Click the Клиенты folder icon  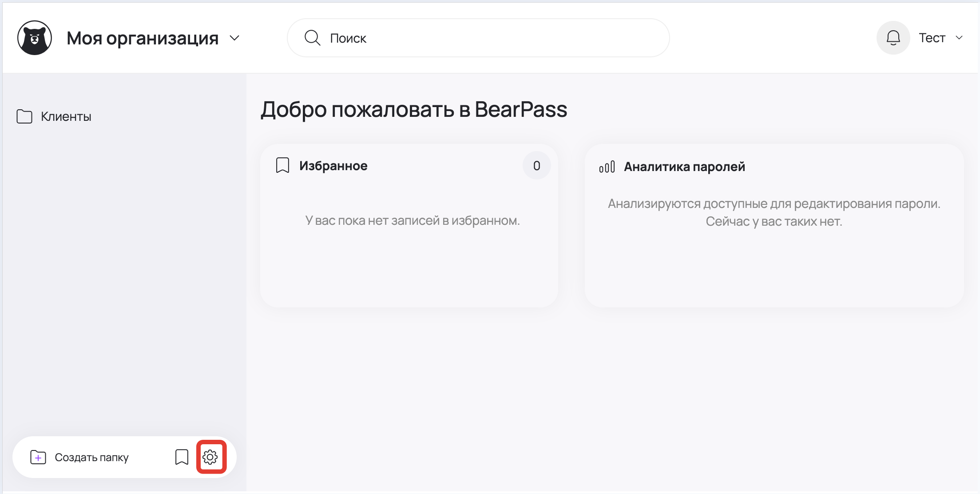(x=24, y=116)
